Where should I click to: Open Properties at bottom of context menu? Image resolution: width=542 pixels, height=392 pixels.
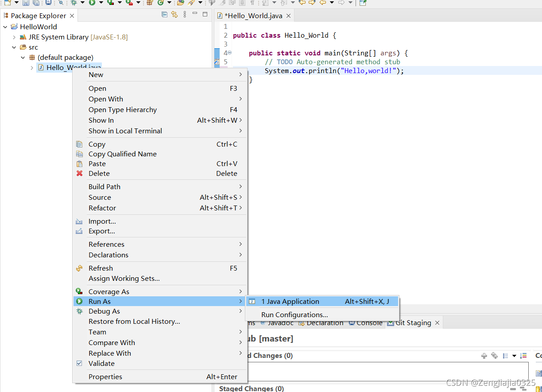(160, 377)
